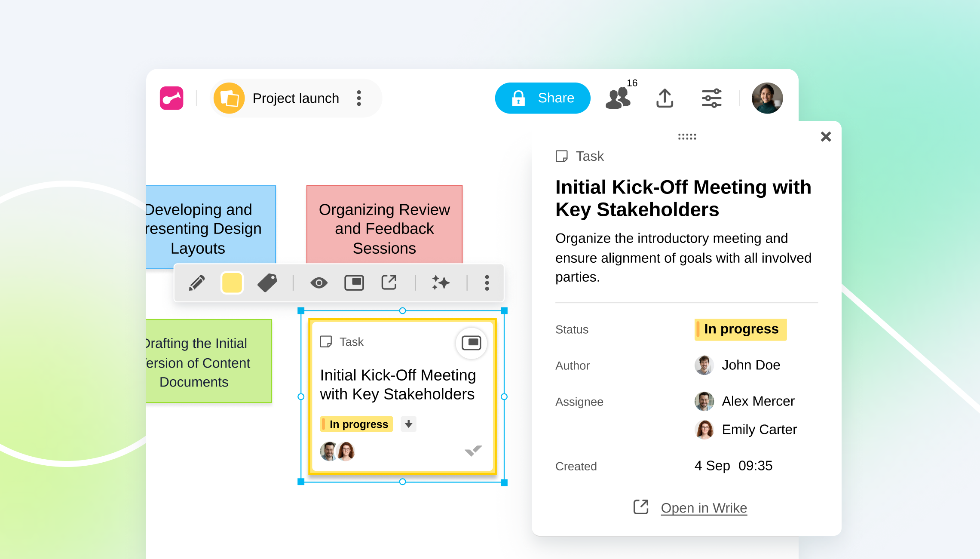Open the Tag tool in the card toolbar
The image size is (980, 559).
pyautogui.click(x=267, y=283)
